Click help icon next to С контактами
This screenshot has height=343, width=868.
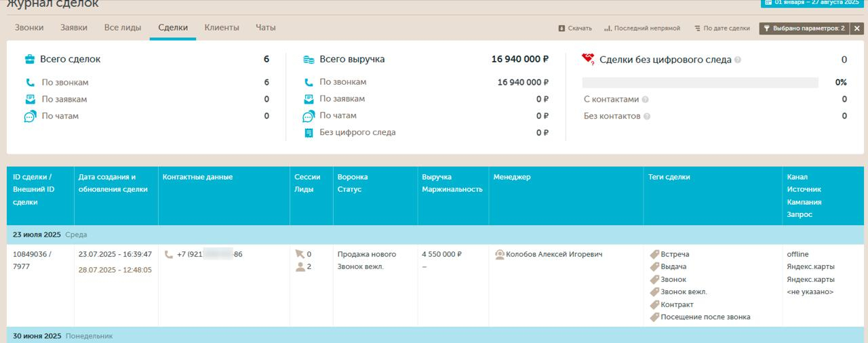[645, 100]
